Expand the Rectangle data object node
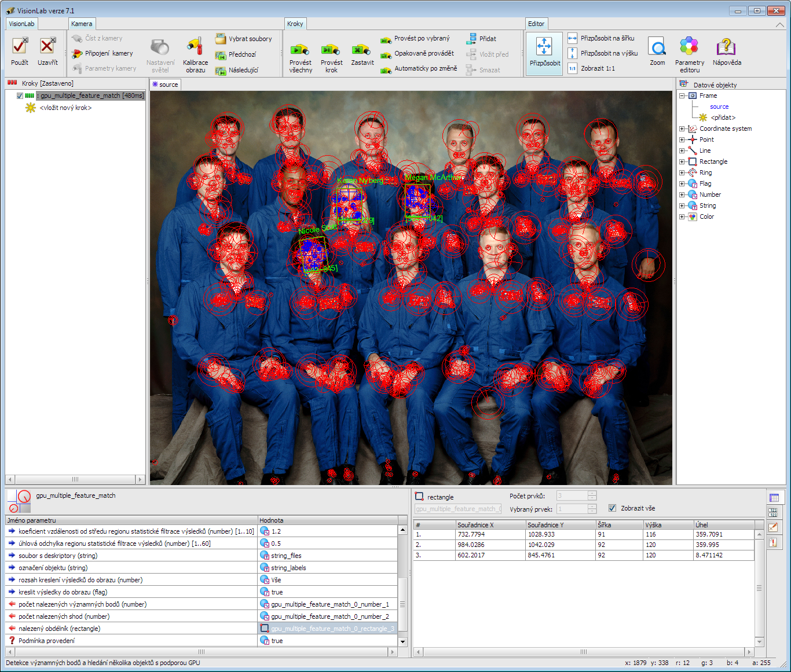The image size is (791, 672). [682, 162]
